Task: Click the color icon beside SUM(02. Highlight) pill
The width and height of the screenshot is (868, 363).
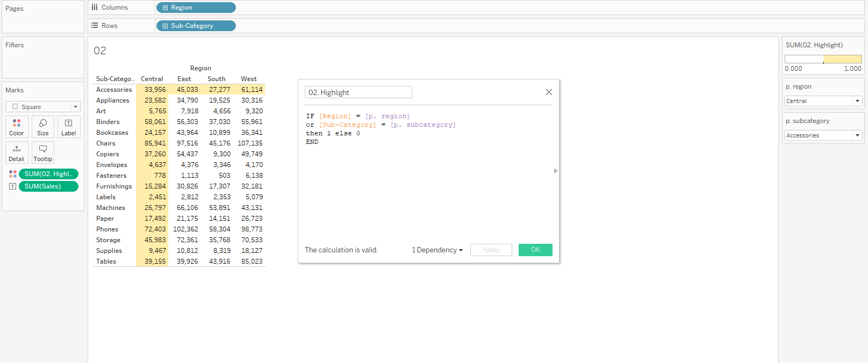Action: (13, 174)
